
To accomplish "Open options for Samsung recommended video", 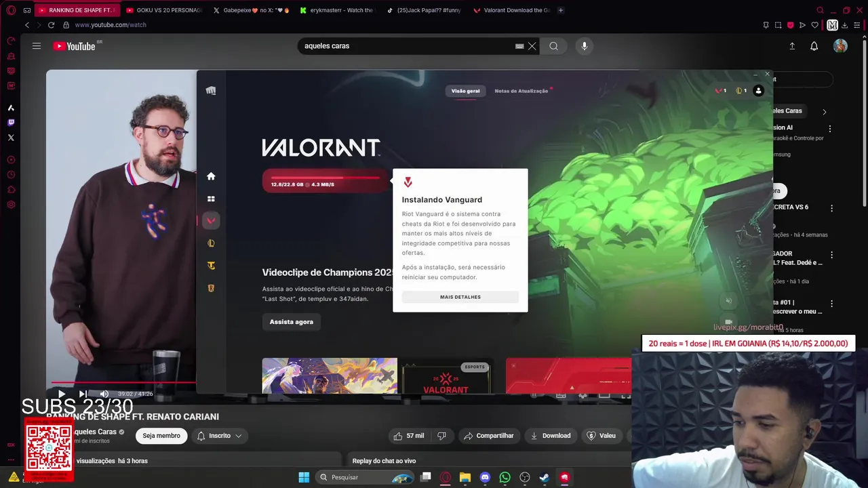I will click(830, 129).
